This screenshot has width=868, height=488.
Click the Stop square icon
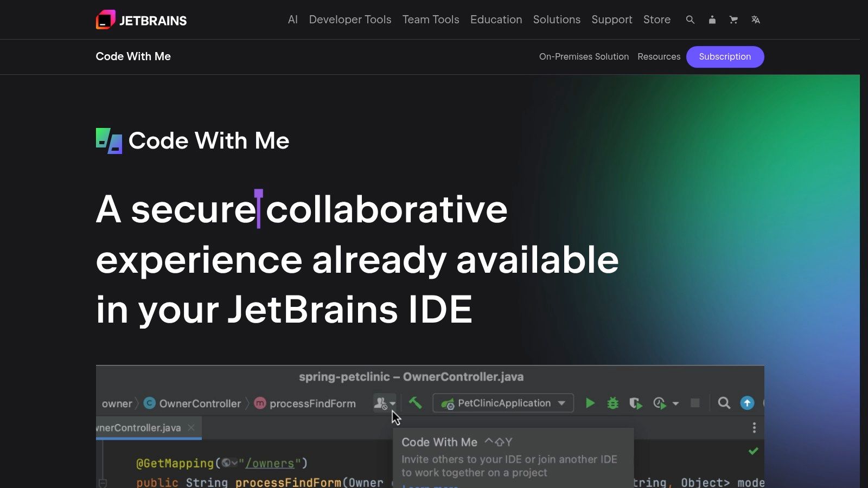click(695, 402)
